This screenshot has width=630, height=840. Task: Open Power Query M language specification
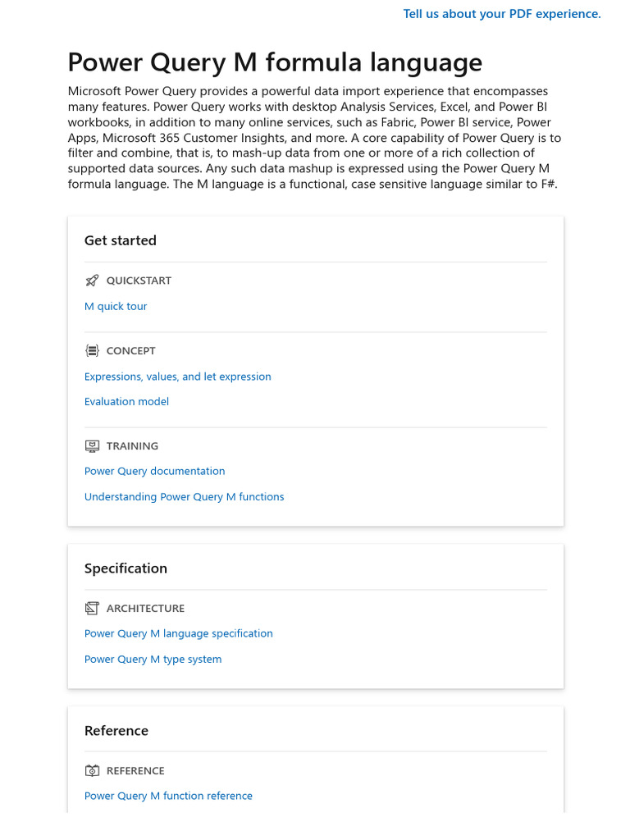pyautogui.click(x=178, y=634)
